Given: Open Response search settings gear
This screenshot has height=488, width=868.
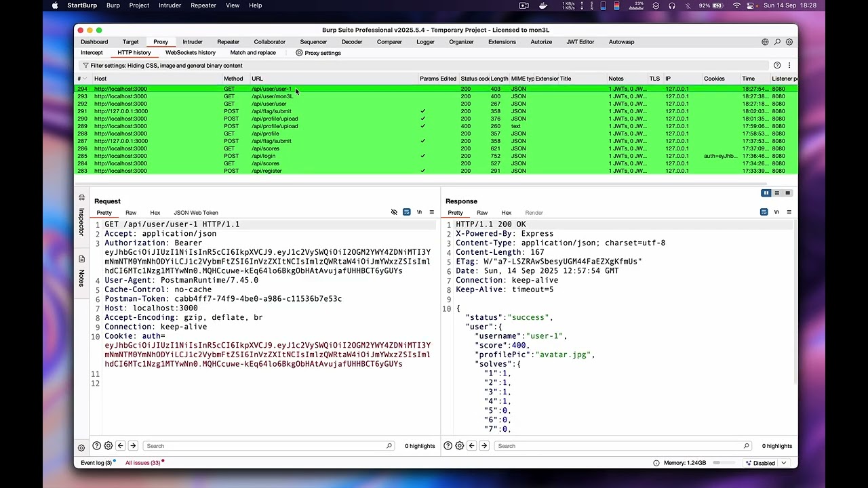Looking at the screenshot, I should click(x=460, y=446).
